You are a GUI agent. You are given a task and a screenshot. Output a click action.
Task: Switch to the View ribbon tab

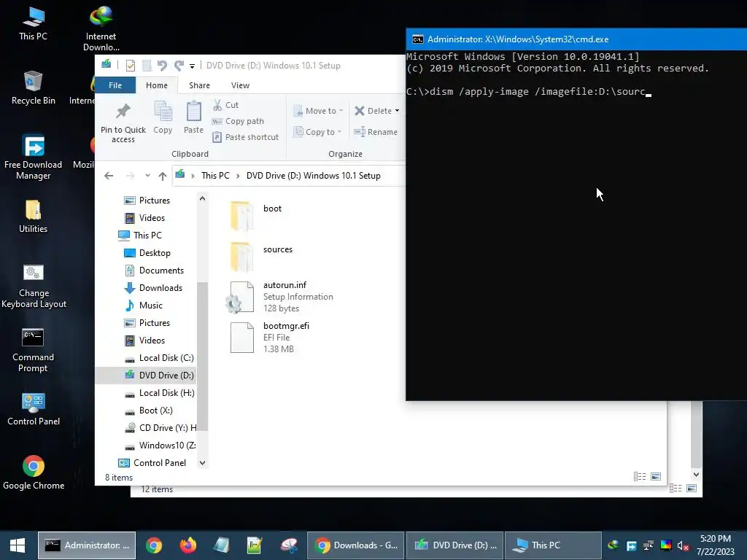tap(240, 85)
